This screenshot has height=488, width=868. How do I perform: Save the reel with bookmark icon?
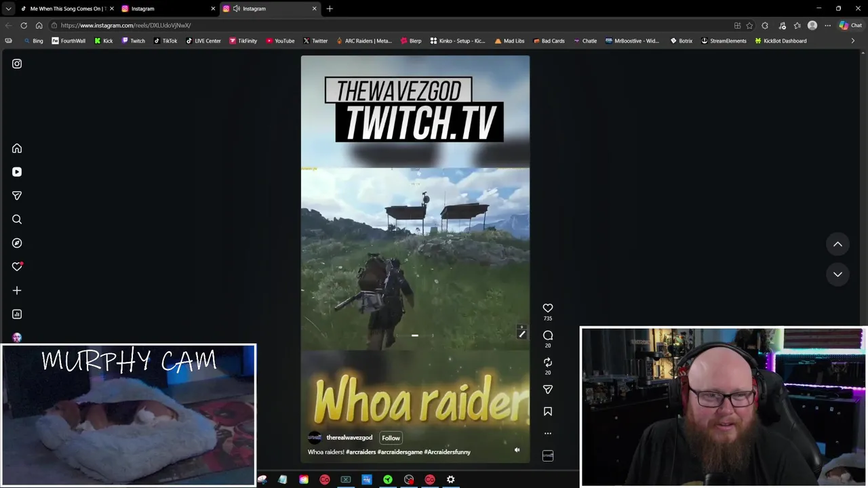548,411
